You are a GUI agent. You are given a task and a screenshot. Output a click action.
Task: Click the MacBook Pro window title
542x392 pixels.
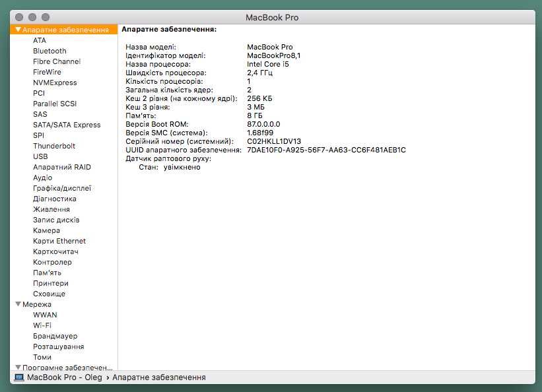click(272, 17)
